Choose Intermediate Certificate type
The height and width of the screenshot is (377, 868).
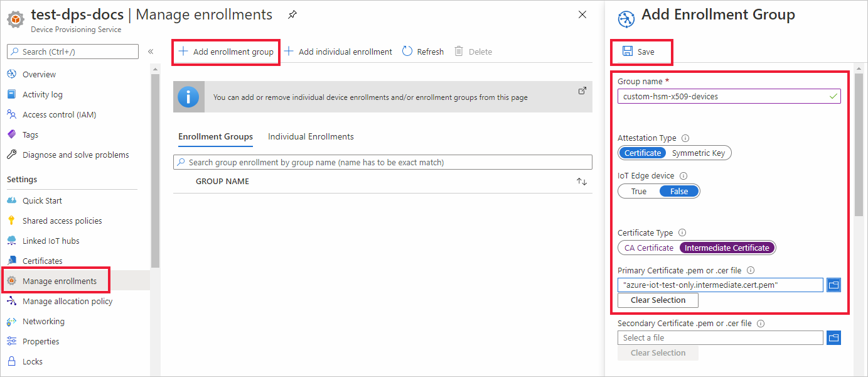pos(727,248)
